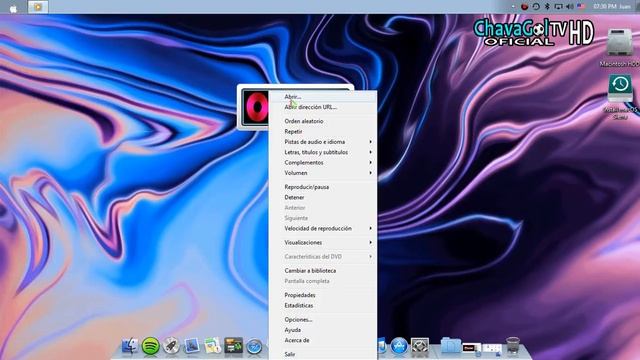This screenshot has height=360, width=640.
Task: Select Detener to stop playback
Action: [x=323, y=197]
